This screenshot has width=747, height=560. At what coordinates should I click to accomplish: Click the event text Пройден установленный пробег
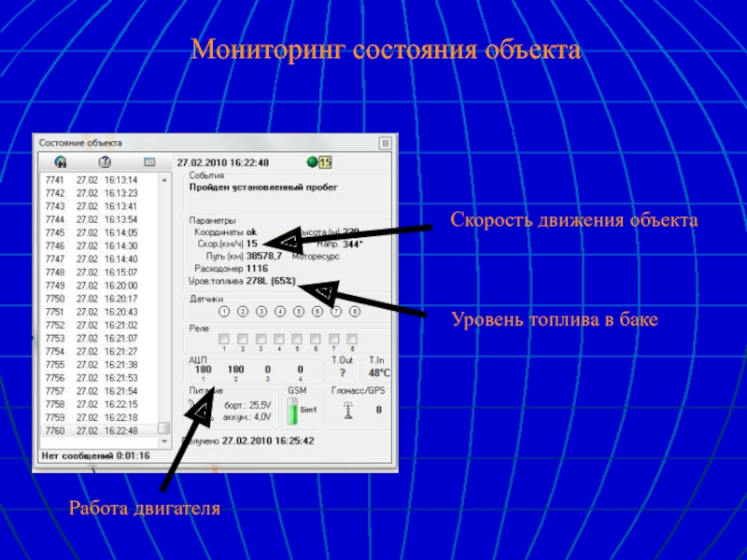263,188
